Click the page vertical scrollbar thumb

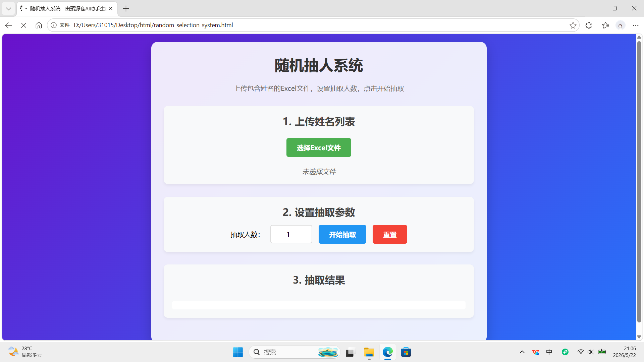pyautogui.click(x=639, y=182)
